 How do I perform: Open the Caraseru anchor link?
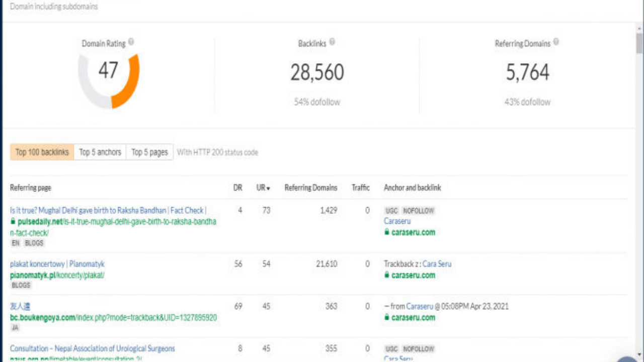coord(397,221)
